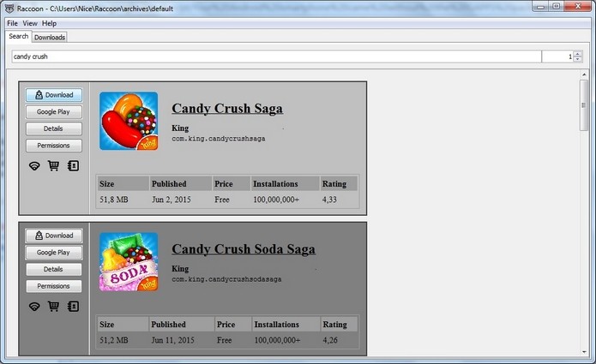Click the size value 51,2 MB
The width and height of the screenshot is (596, 364).
pos(114,340)
